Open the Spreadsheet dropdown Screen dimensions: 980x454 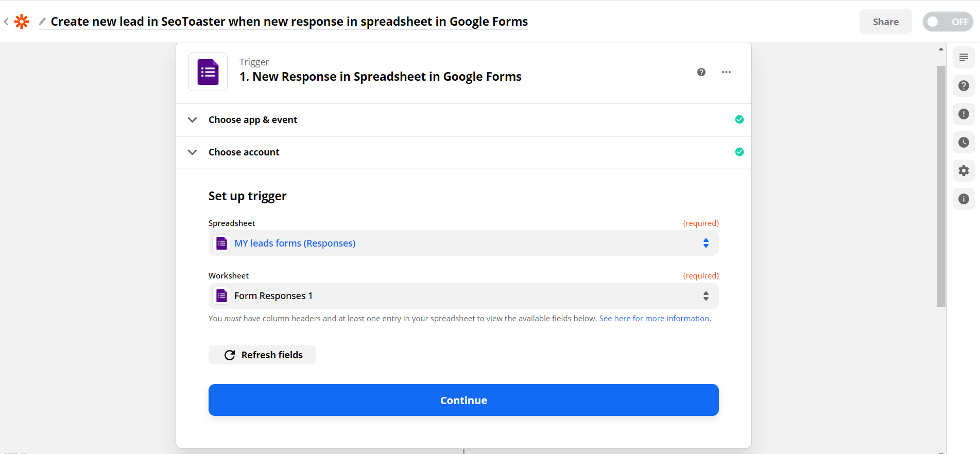pyautogui.click(x=463, y=243)
